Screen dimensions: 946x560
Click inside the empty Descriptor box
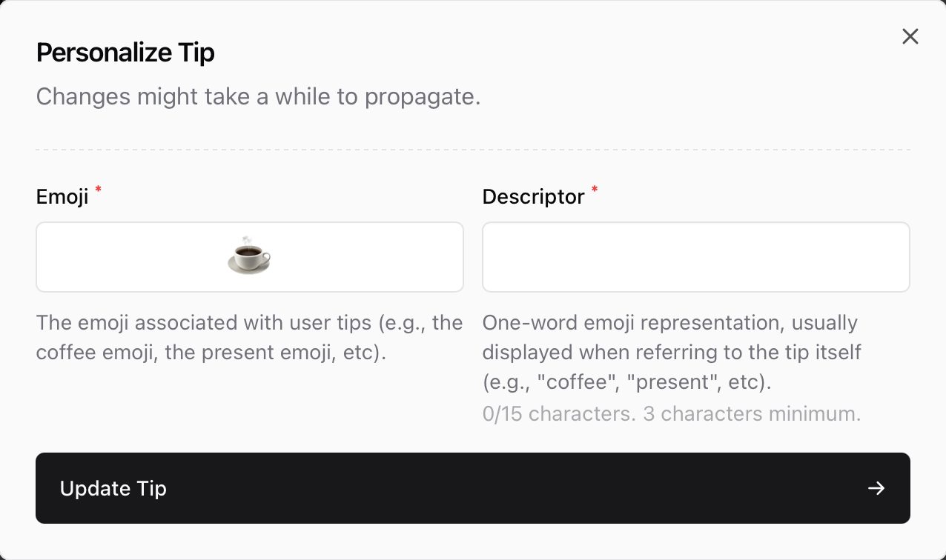(695, 256)
